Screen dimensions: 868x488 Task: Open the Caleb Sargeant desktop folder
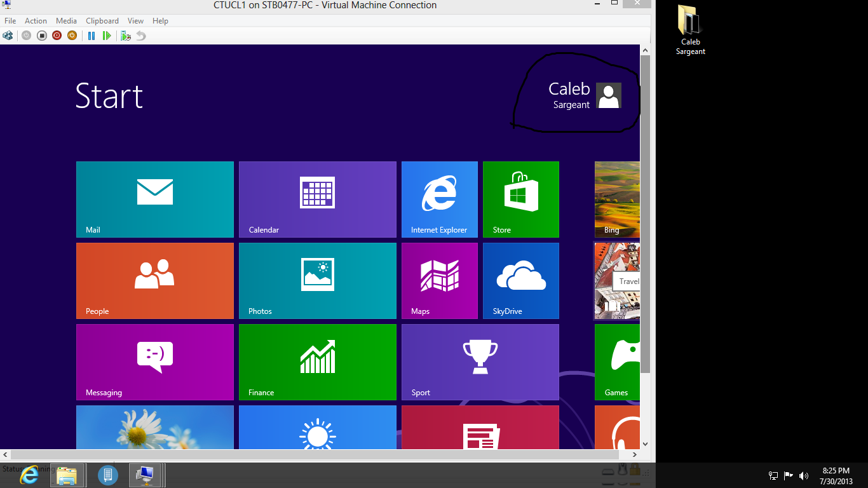tap(690, 30)
